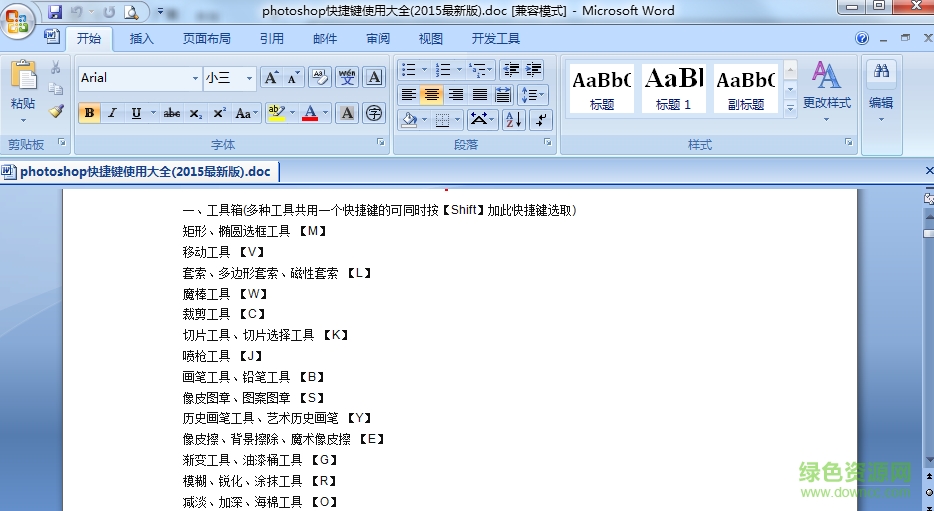934x511 pixels.
Task: Click the Numbering list icon
Action: click(443, 70)
